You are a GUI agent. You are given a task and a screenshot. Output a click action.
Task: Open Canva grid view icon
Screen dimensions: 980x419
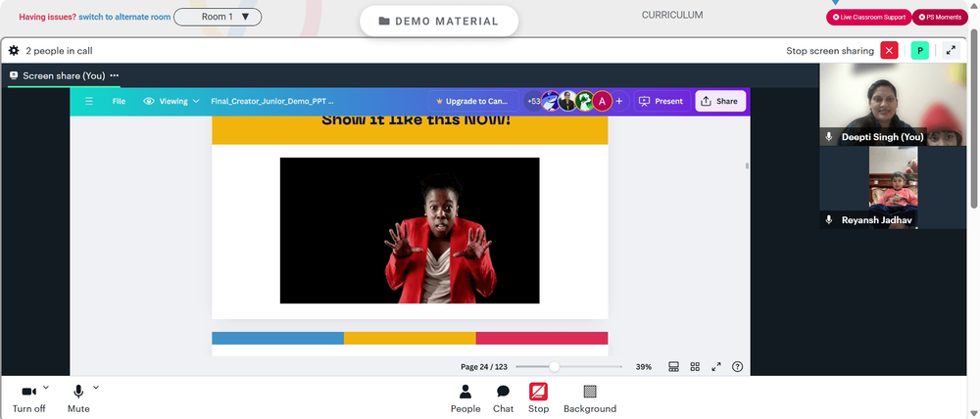pos(695,367)
